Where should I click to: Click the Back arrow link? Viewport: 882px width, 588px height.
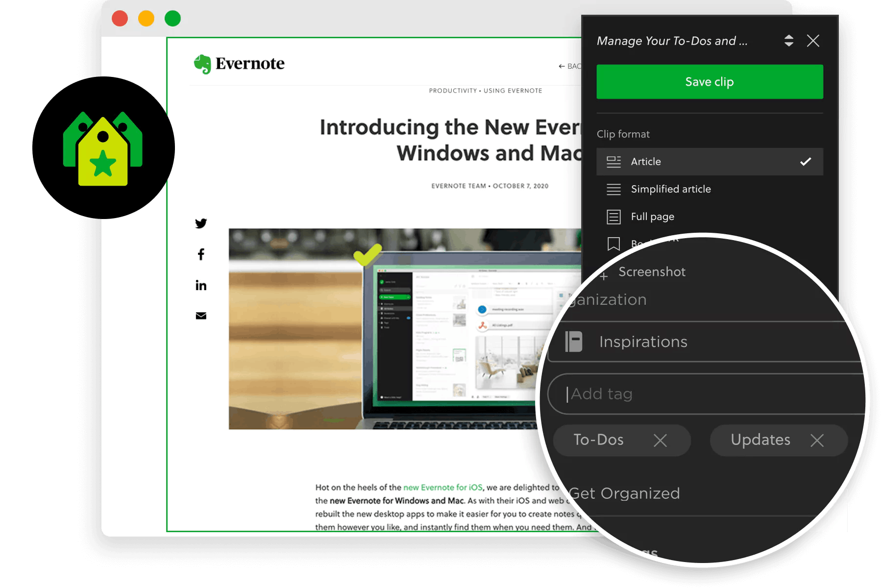[x=569, y=66]
